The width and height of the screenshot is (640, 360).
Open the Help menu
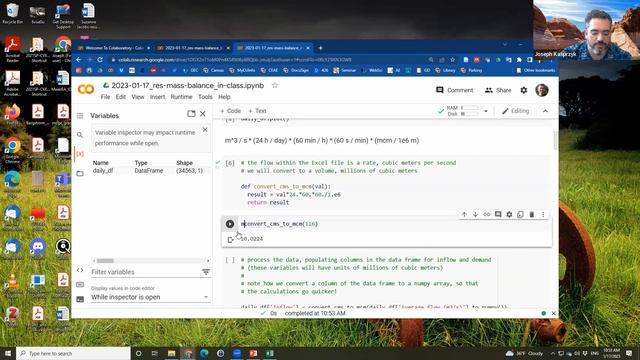tap(224, 97)
